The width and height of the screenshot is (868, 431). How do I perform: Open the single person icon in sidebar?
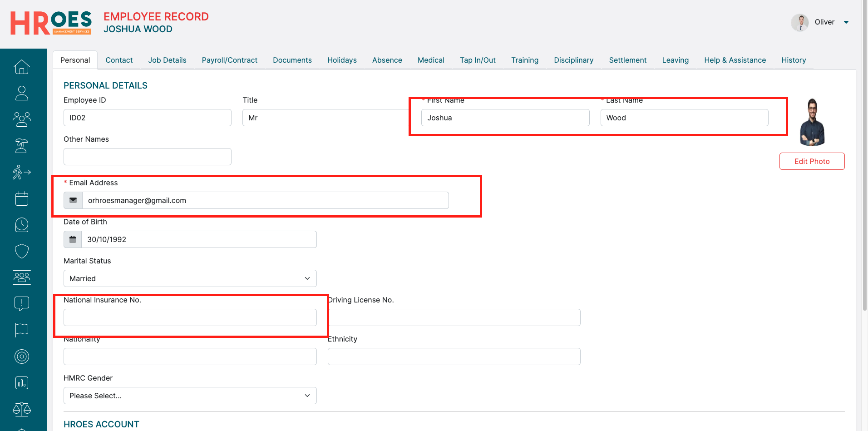[22, 93]
